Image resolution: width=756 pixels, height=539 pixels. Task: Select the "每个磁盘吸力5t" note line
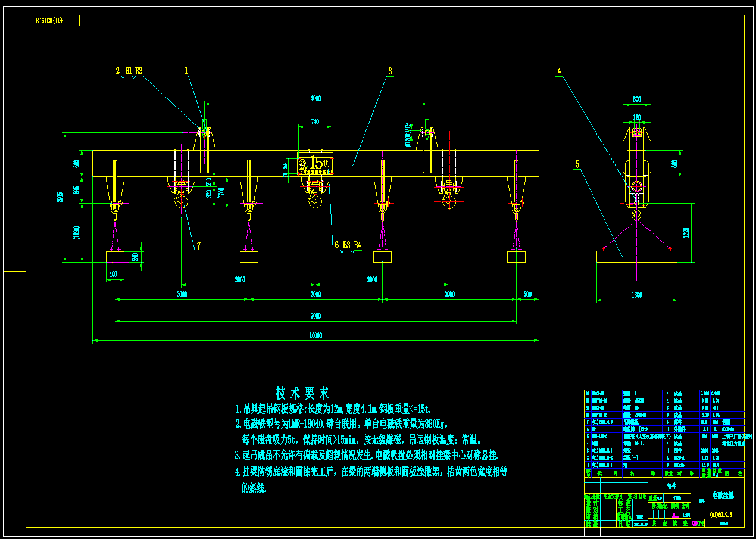(x=361, y=440)
